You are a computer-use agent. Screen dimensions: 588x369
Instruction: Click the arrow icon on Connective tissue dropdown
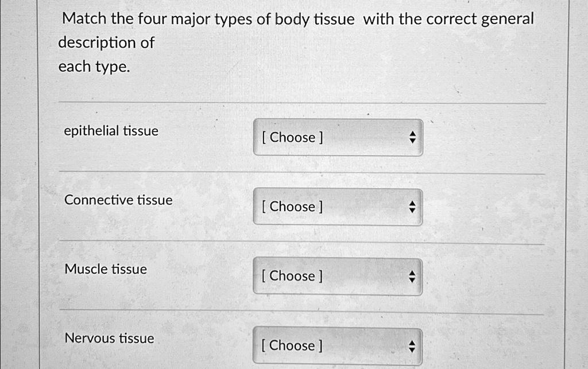pyautogui.click(x=412, y=207)
